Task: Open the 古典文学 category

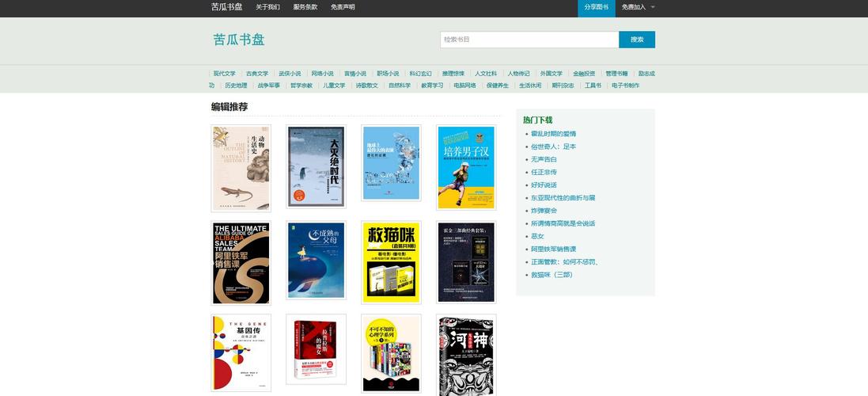Action: (257, 74)
